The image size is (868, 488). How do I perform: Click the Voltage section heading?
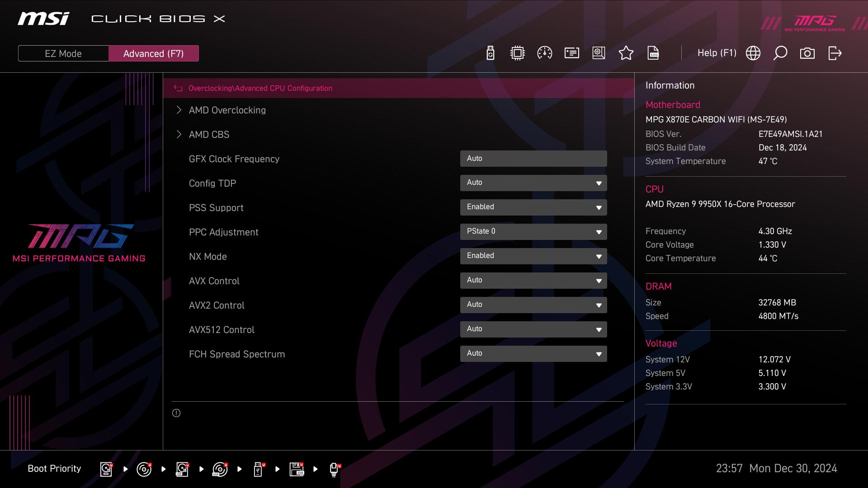[x=661, y=343]
